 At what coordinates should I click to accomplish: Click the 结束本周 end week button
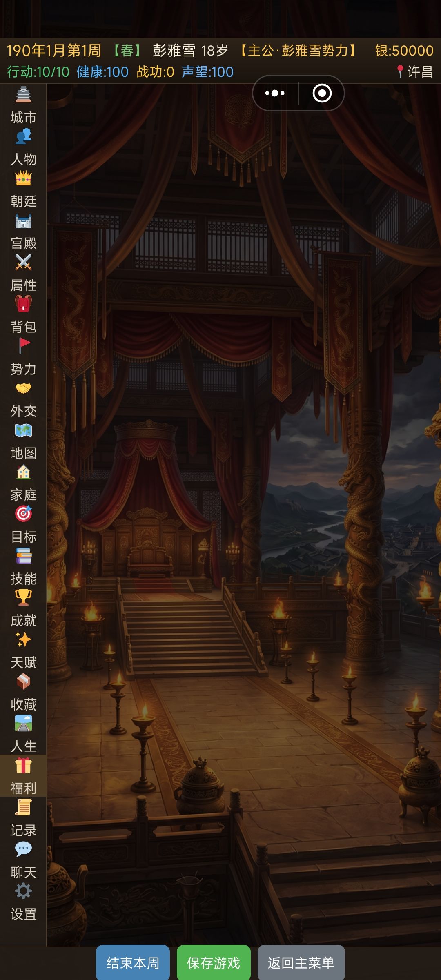pyautogui.click(x=133, y=963)
